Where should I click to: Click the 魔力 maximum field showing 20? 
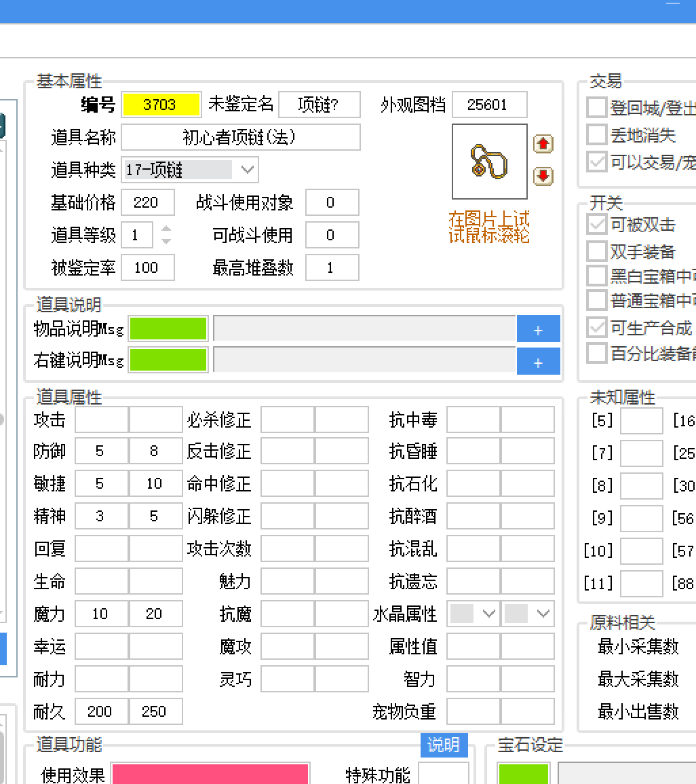click(156, 614)
